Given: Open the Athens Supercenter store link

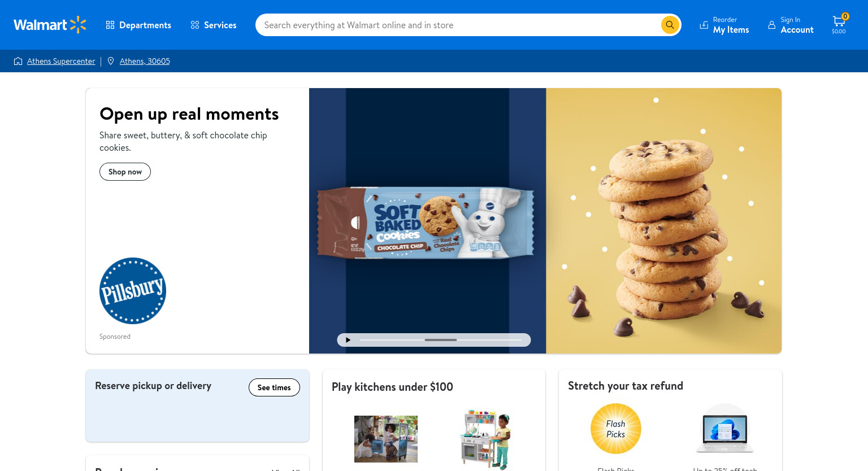Looking at the screenshot, I should [61, 61].
